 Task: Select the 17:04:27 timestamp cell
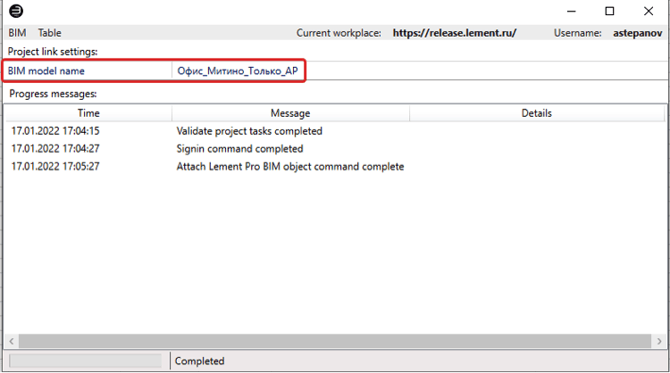pyautogui.click(x=56, y=149)
